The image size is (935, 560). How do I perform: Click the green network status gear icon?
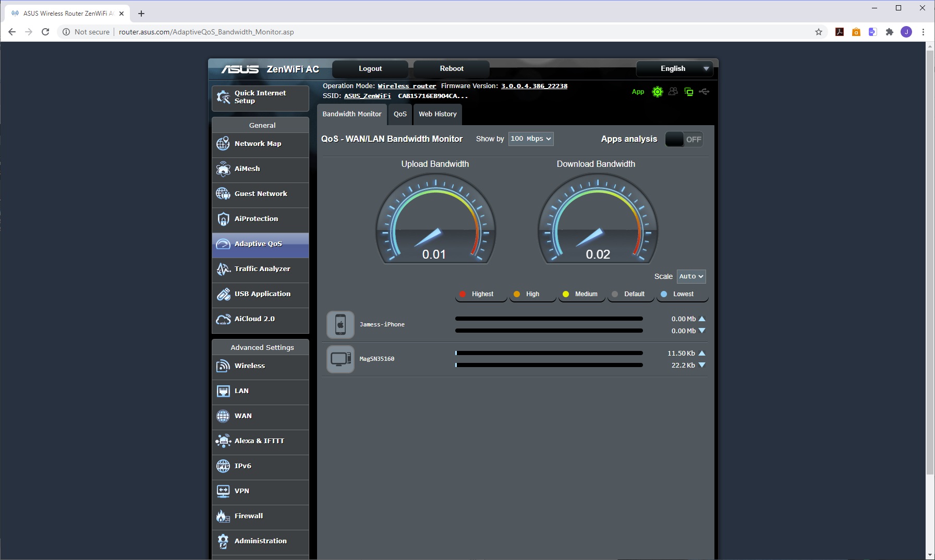658,92
